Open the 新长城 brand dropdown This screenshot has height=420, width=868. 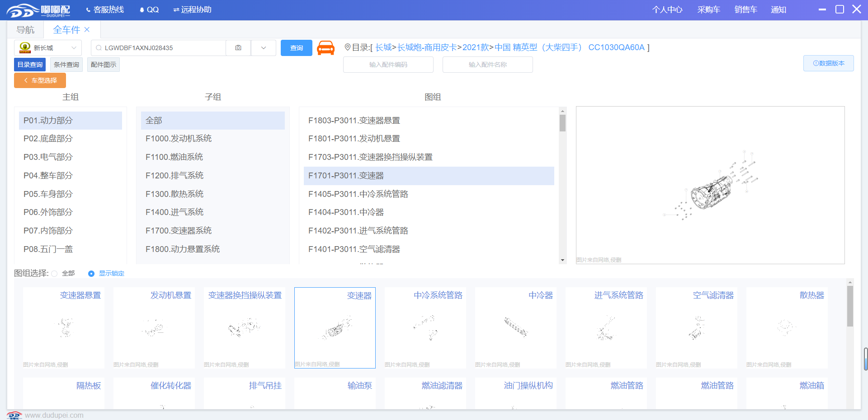pyautogui.click(x=48, y=48)
